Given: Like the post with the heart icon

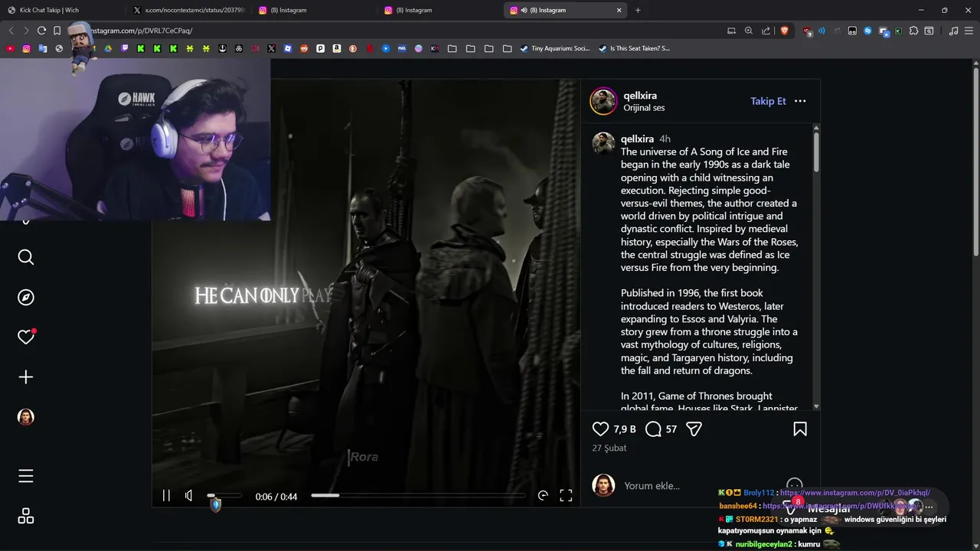Looking at the screenshot, I should (x=601, y=429).
